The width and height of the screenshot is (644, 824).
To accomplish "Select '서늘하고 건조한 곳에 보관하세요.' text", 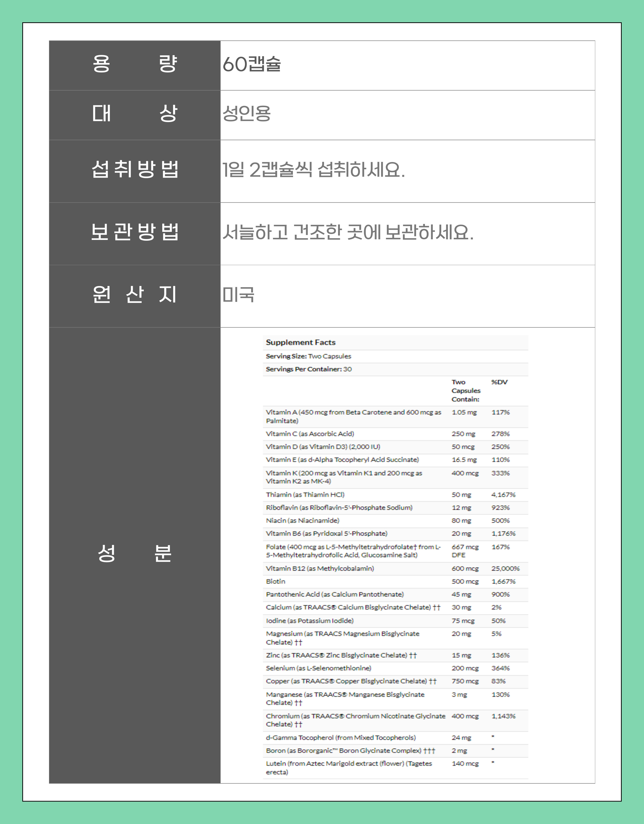I will (348, 232).
